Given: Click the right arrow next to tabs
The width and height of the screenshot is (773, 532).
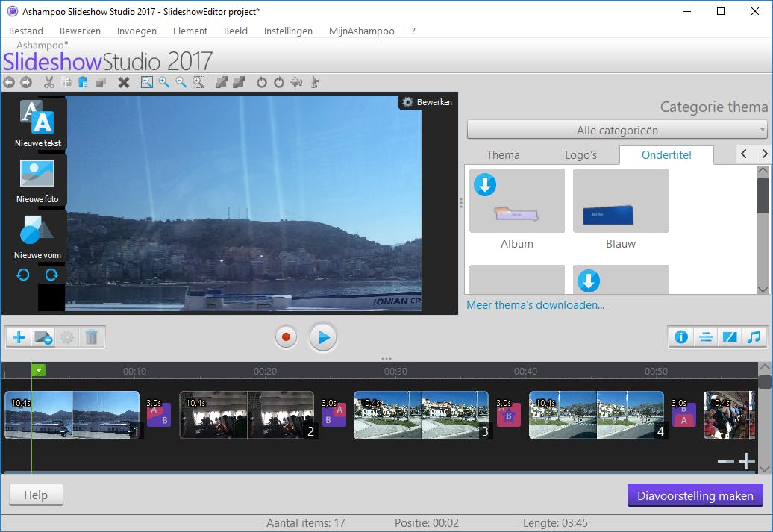Looking at the screenshot, I should coord(764,154).
